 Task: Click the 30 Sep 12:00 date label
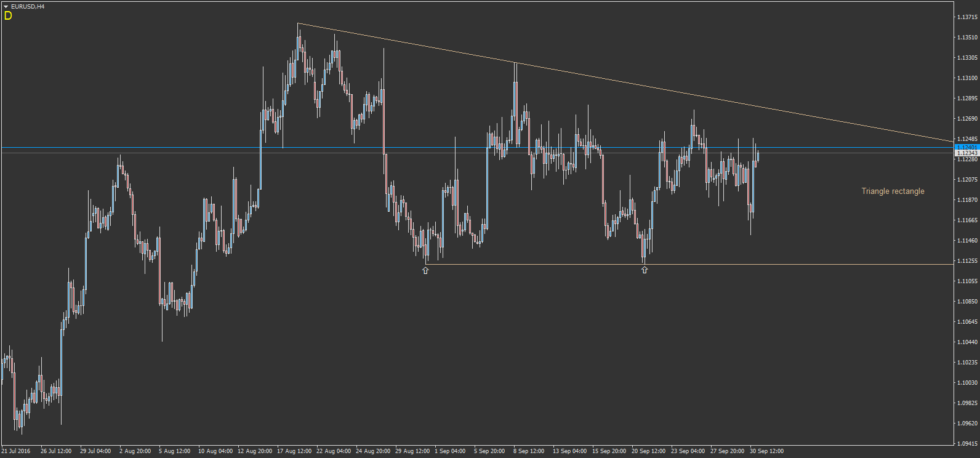tap(766, 451)
